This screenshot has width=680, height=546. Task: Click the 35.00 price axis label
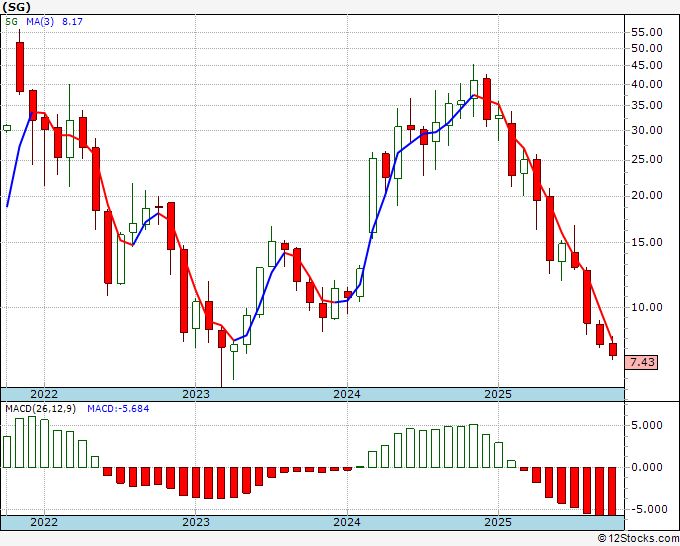[x=647, y=105]
